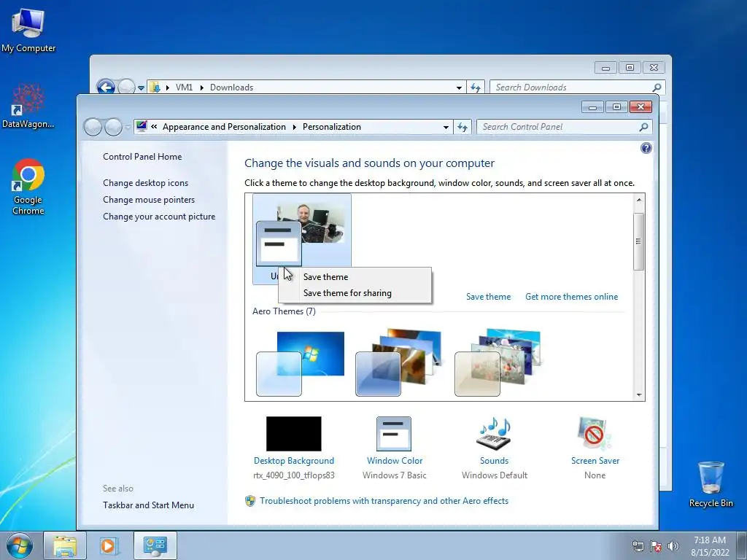This screenshot has width=747, height=560.
Task: Refresh the Downloads window
Action: click(x=476, y=87)
